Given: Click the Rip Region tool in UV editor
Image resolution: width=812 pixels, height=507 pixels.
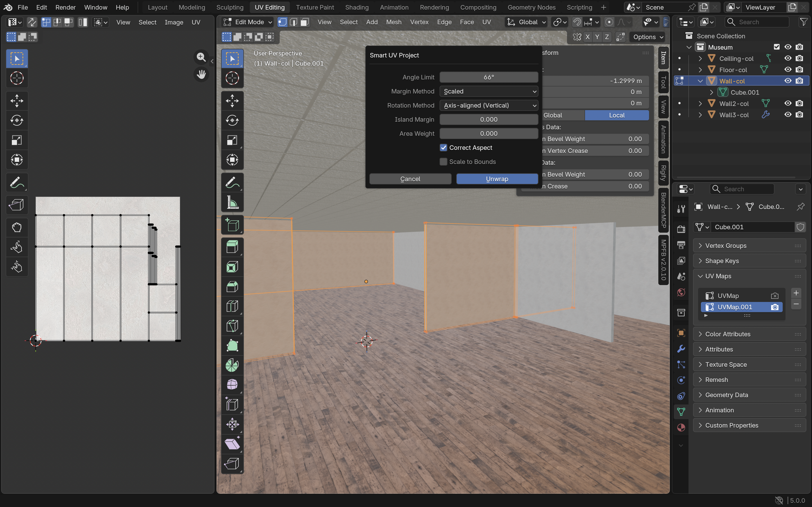Looking at the screenshot, I should tap(16, 204).
